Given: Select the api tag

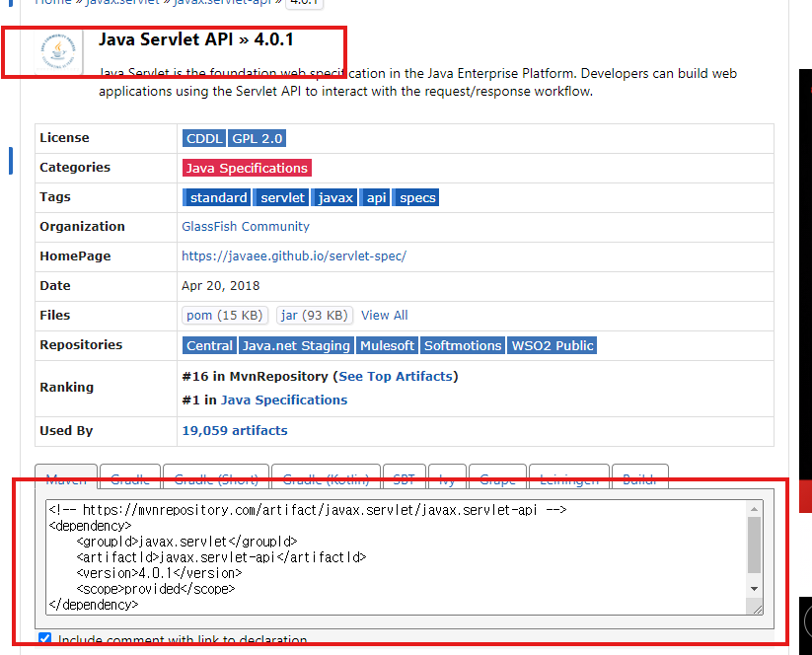Looking at the screenshot, I should 375,197.
